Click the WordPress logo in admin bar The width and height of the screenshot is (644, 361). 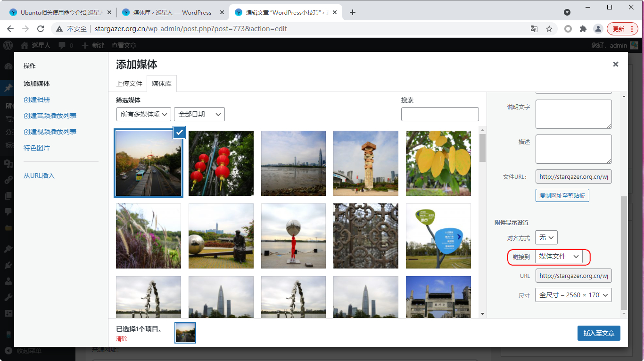[x=8, y=45]
